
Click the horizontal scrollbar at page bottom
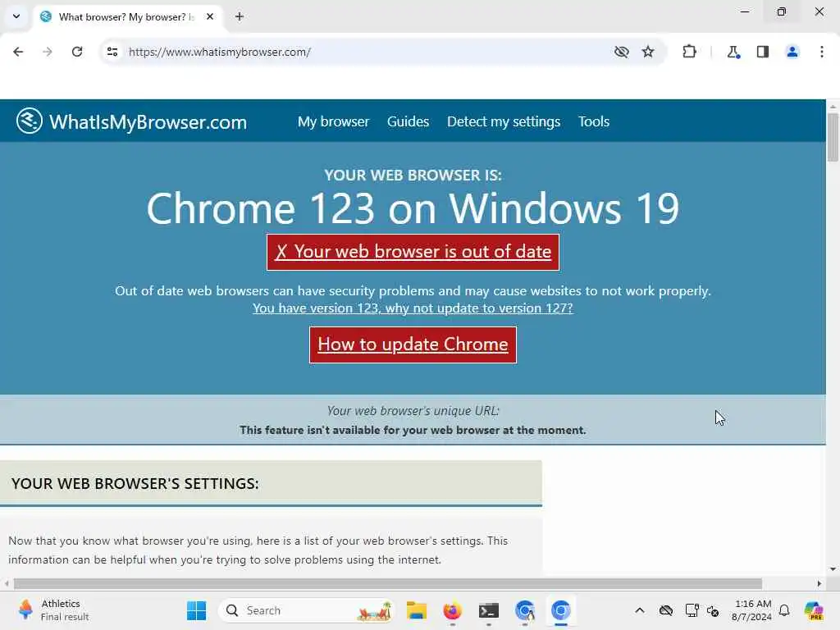(x=388, y=583)
